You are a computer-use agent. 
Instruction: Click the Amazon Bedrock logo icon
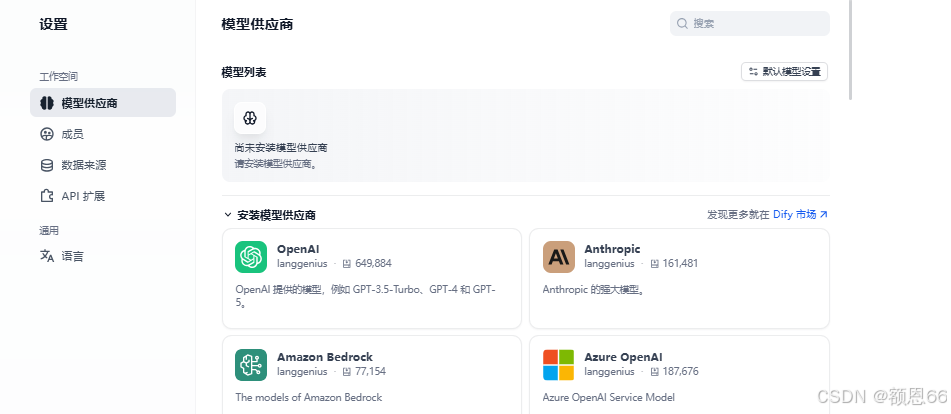coord(250,365)
